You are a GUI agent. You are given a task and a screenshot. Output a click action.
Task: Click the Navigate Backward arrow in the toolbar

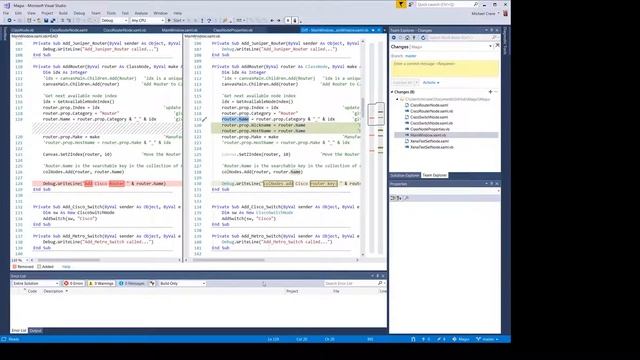click(272, 20)
